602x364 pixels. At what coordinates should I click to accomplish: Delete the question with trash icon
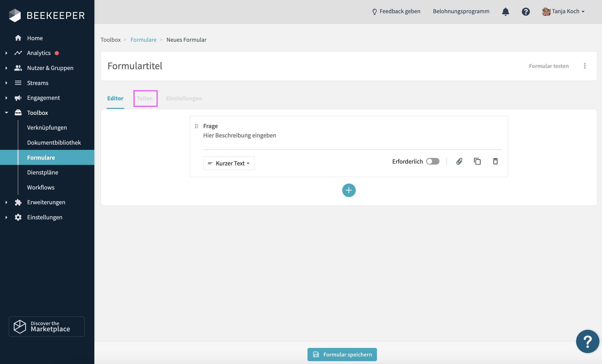495,162
